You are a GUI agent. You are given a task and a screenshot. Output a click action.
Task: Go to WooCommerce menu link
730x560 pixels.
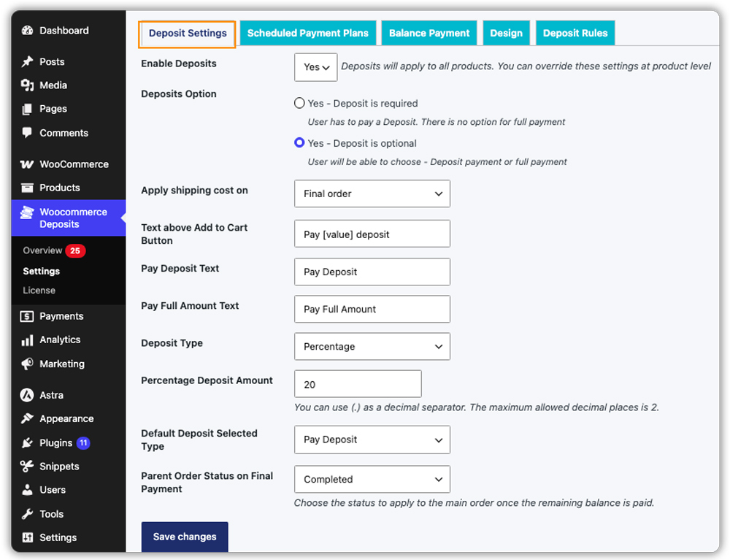tap(74, 164)
